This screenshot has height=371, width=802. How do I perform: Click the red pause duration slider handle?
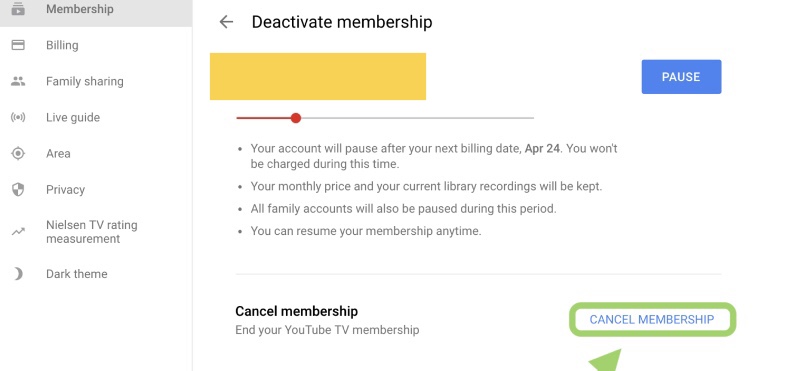coord(295,118)
